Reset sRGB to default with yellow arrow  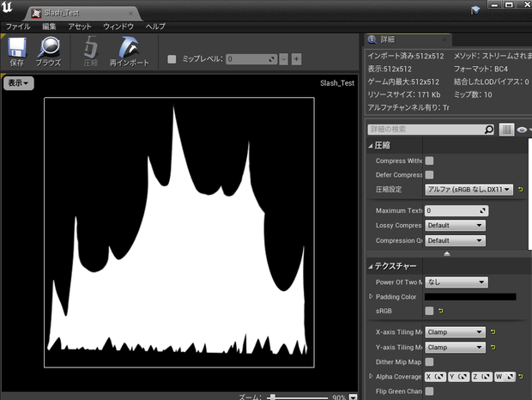click(x=440, y=311)
